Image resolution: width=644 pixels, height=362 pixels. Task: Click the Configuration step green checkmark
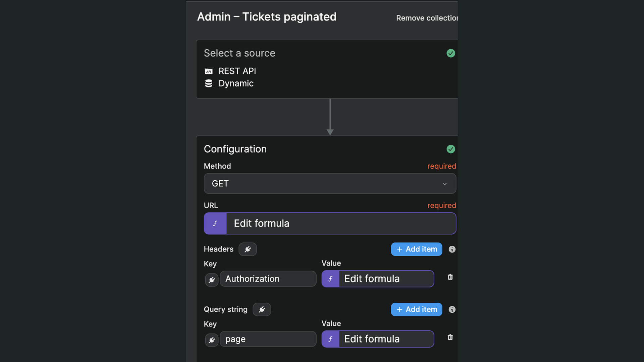coord(451,149)
